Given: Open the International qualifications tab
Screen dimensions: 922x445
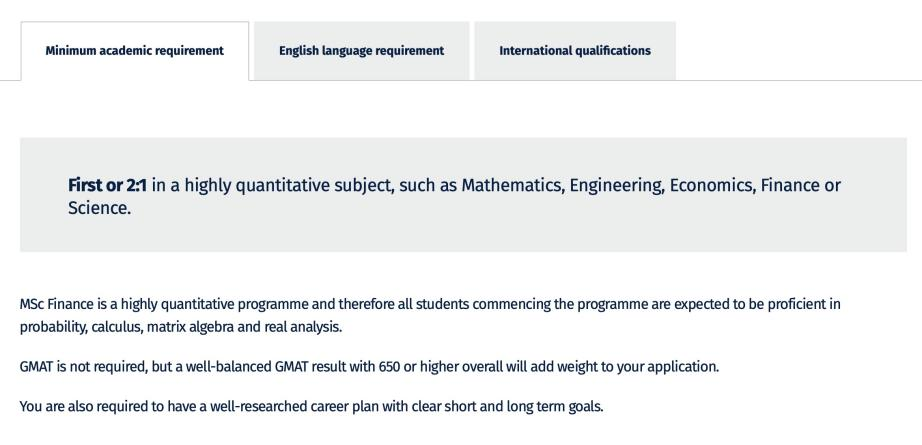Looking at the screenshot, I should pos(575,51).
